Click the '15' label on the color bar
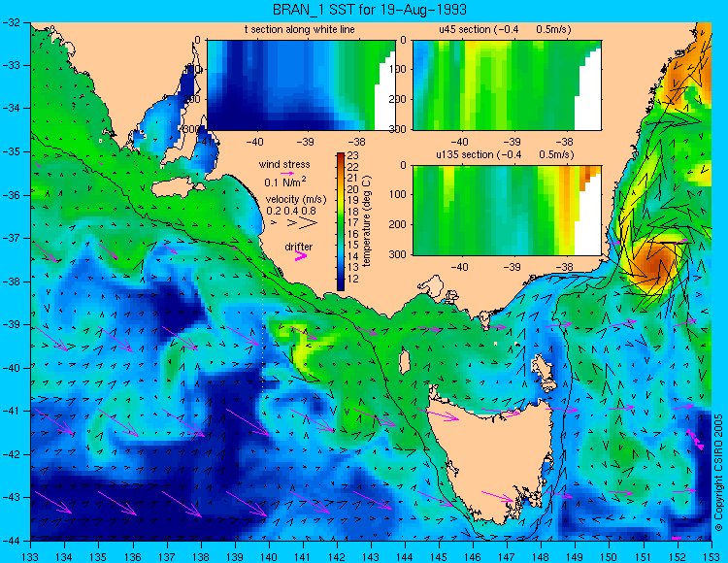This screenshot has width=728, height=563. 353,245
